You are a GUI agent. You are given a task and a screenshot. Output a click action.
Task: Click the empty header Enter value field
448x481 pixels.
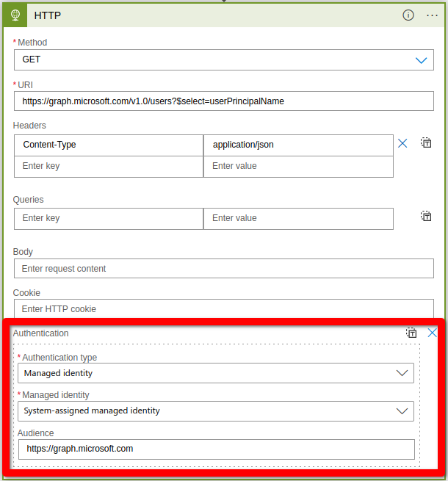point(298,167)
